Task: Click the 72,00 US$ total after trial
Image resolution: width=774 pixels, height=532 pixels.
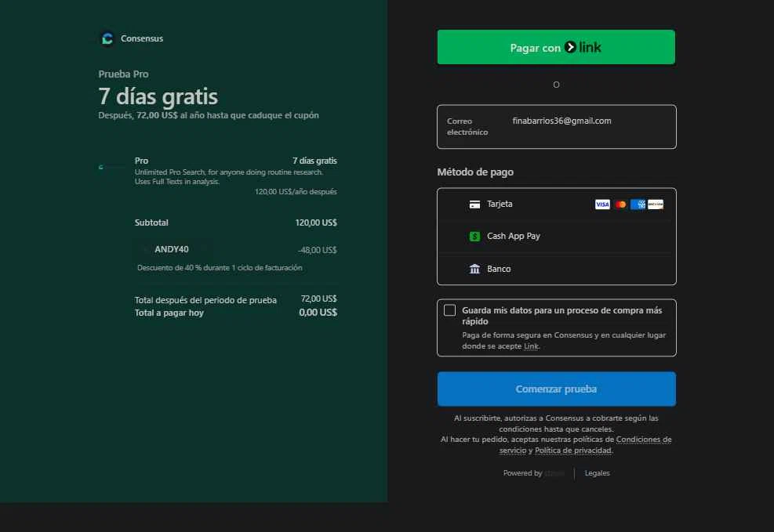Action: tap(319, 299)
